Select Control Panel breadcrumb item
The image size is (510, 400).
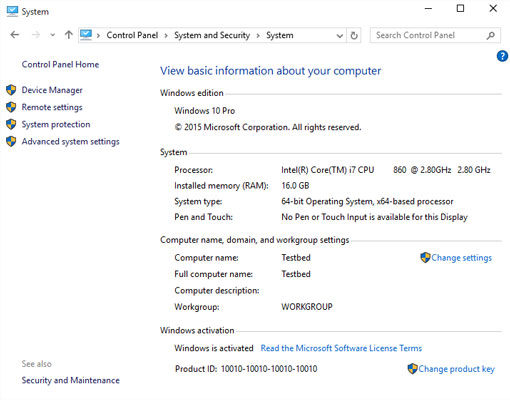click(x=132, y=35)
